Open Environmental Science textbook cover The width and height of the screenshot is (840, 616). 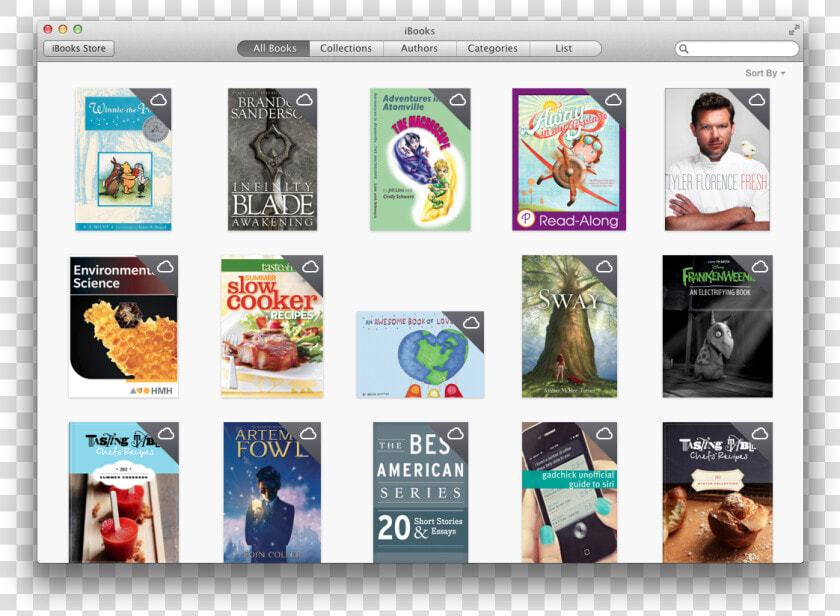pyautogui.click(x=123, y=326)
